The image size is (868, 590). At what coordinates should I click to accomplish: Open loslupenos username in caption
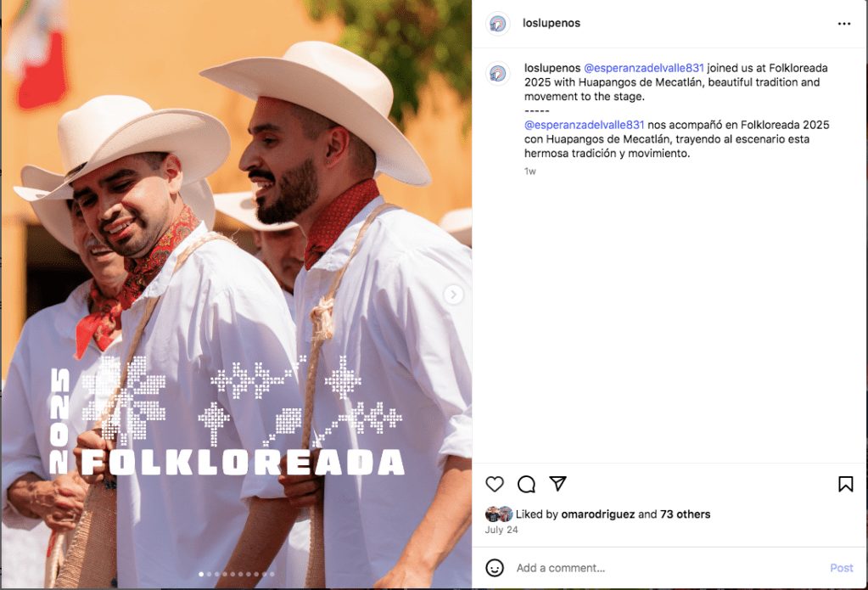(552, 68)
